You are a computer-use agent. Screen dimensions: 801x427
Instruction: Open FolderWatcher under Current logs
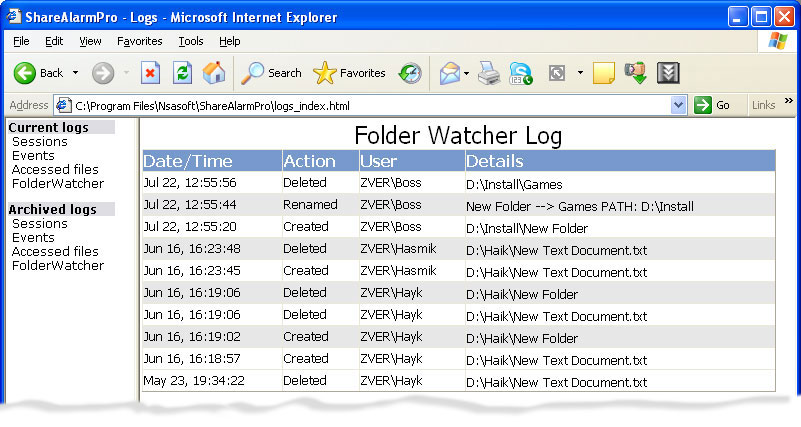tap(58, 183)
